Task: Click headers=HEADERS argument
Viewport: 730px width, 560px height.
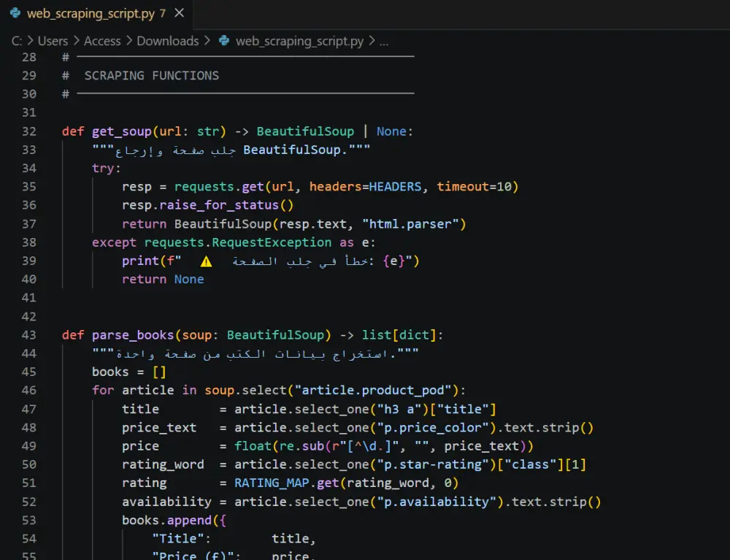Action: point(365,187)
